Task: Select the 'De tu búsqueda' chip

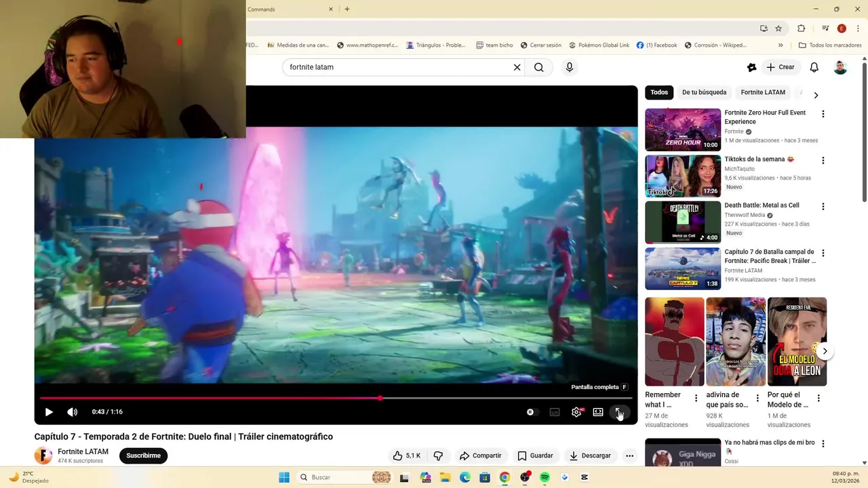Action: [704, 92]
